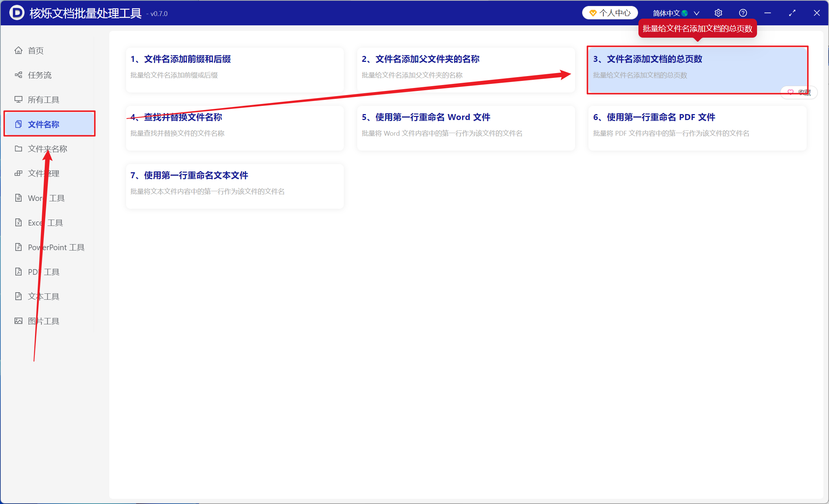Image resolution: width=829 pixels, height=504 pixels.
Task: Open 使用第一行重命名文本文件 card
Action: 235,186
